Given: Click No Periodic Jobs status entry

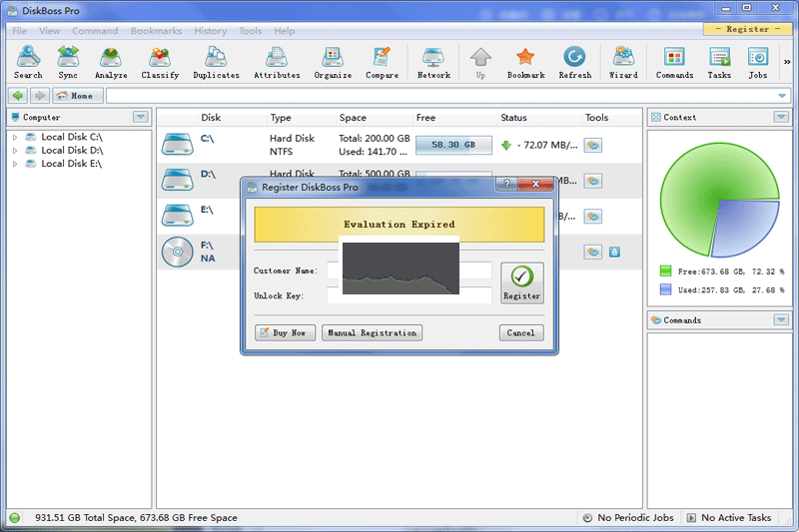Looking at the screenshot, I should 628,518.
